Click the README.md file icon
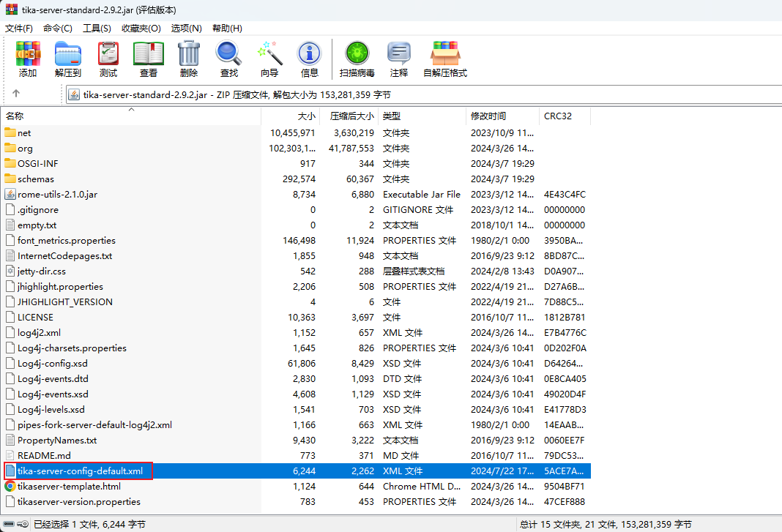Image resolution: width=782 pixels, height=532 pixels. [x=10, y=456]
